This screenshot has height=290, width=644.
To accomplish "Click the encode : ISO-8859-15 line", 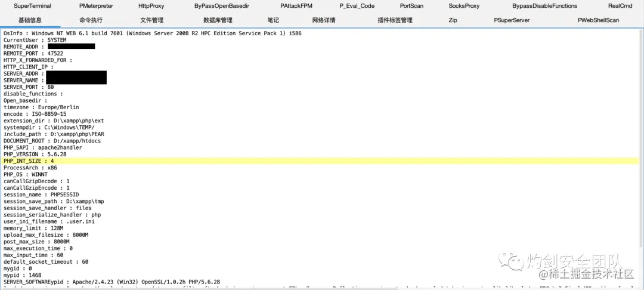I will tap(35, 114).
